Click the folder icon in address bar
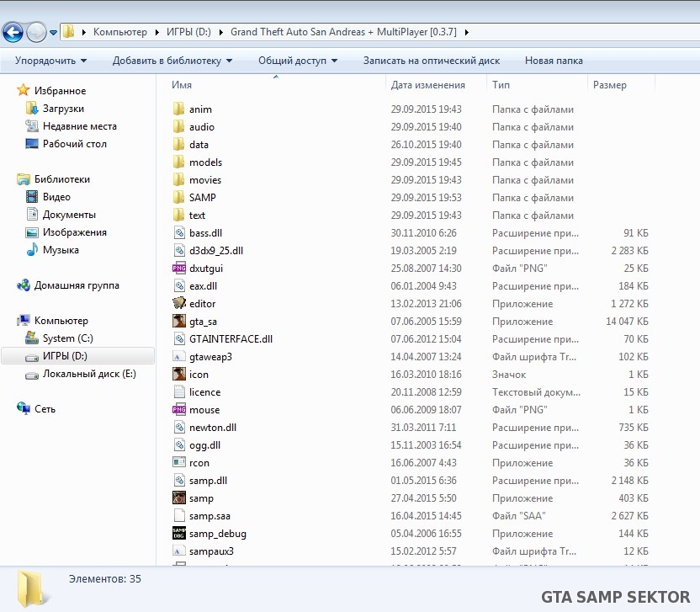 (x=68, y=32)
